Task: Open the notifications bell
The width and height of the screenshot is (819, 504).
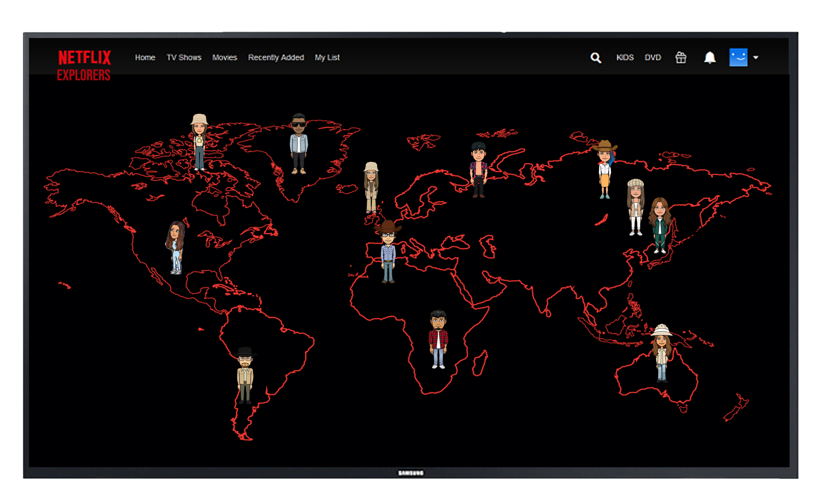Action: (710, 58)
